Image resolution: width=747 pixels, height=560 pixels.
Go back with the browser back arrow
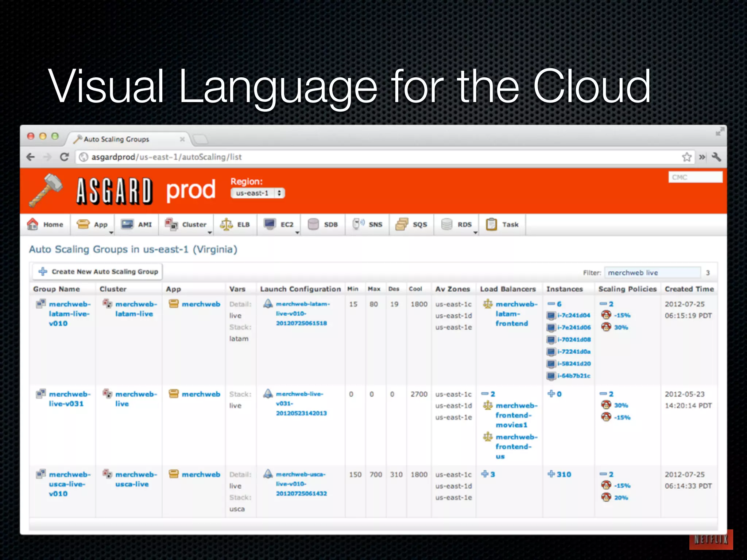pos(31,157)
